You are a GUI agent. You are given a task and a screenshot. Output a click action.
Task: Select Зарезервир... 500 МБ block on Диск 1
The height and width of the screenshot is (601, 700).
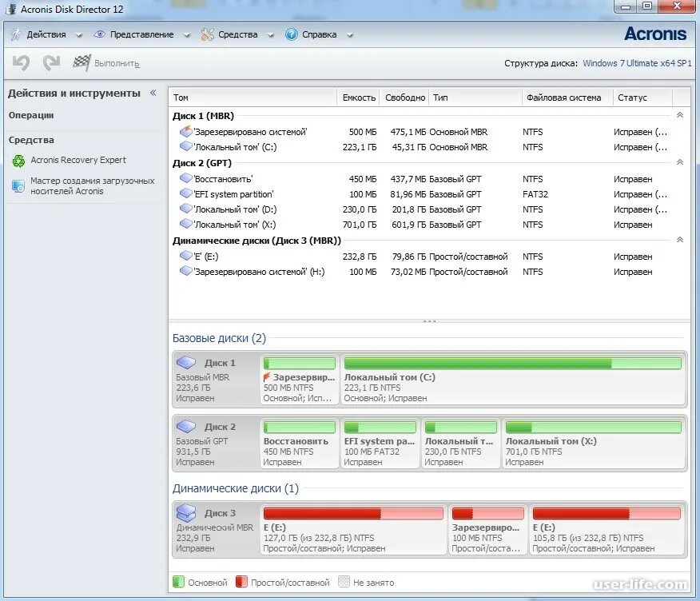pyautogui.click(x=299, y=380)
